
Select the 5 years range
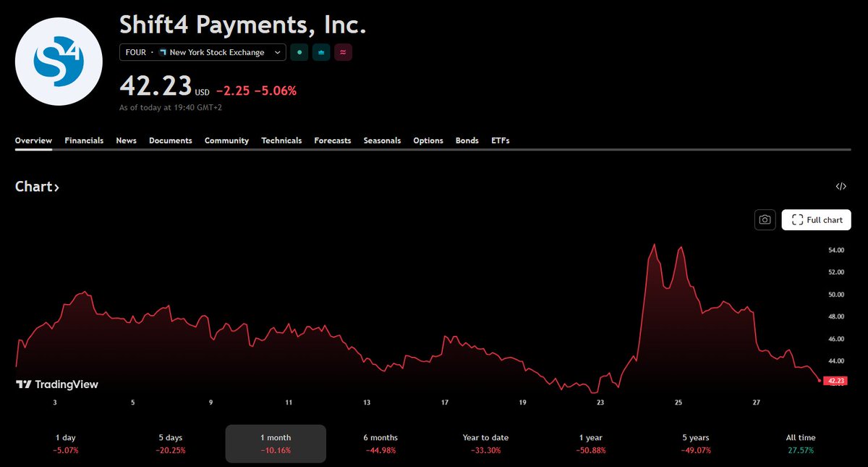coord(695,443)
